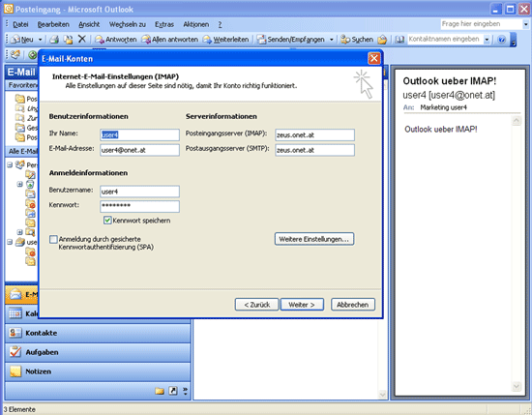Image resolution: width=532 pixels, height=415 pixels.
Task: Click the Gesendete sent items favorite icon
Action: point(20,128)
